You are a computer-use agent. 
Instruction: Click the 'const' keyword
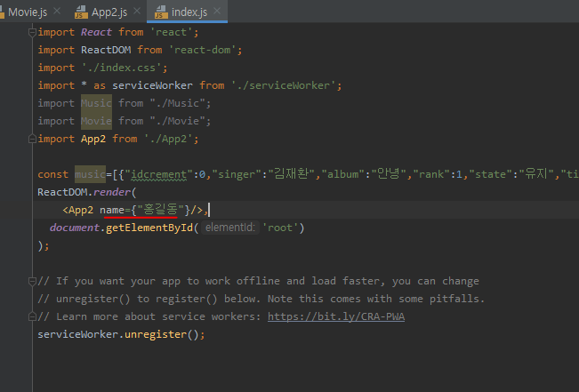(x=52, y=174)
